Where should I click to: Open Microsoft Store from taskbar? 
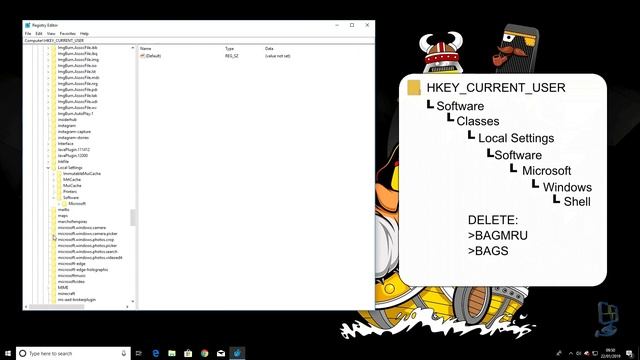tap(188, 353)
